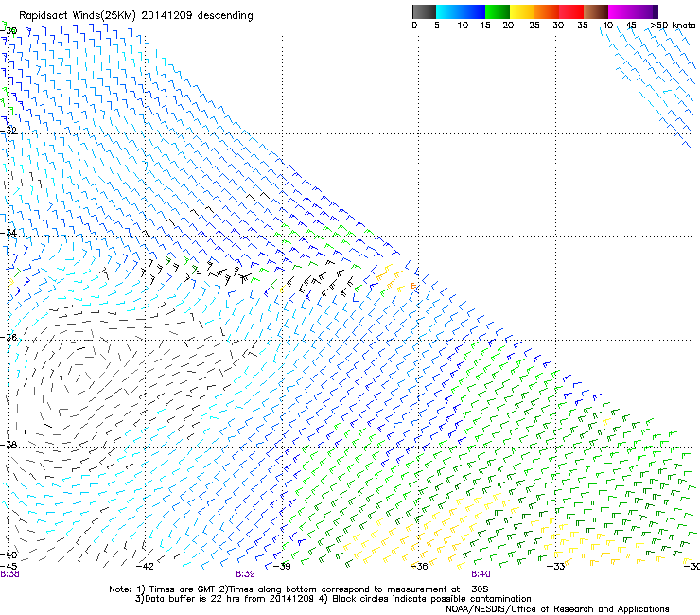Click the '-39' longitude axis label
The image size is (700, 615).
coord(282,567)
